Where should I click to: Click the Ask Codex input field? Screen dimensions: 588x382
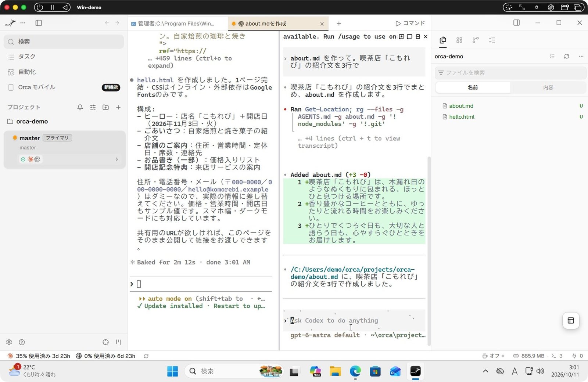354,321
